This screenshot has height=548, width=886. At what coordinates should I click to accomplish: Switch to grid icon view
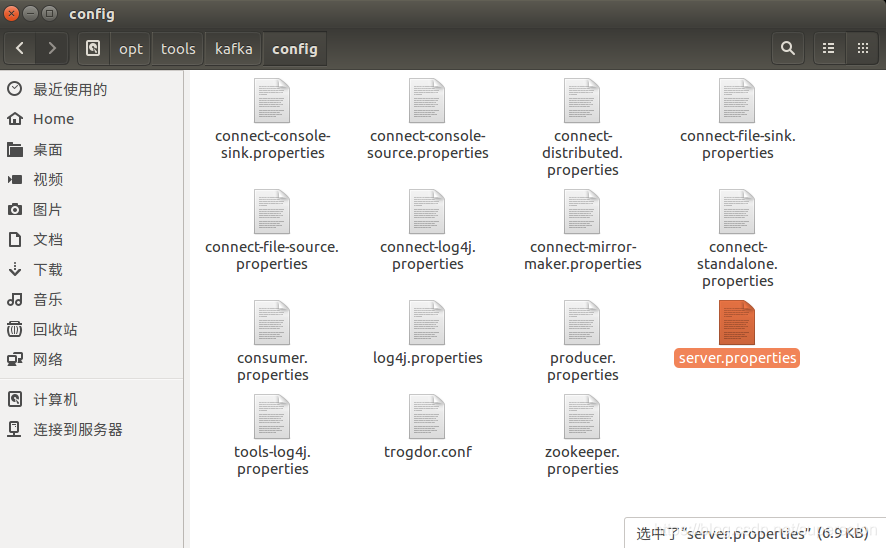[x=863, y=49]
